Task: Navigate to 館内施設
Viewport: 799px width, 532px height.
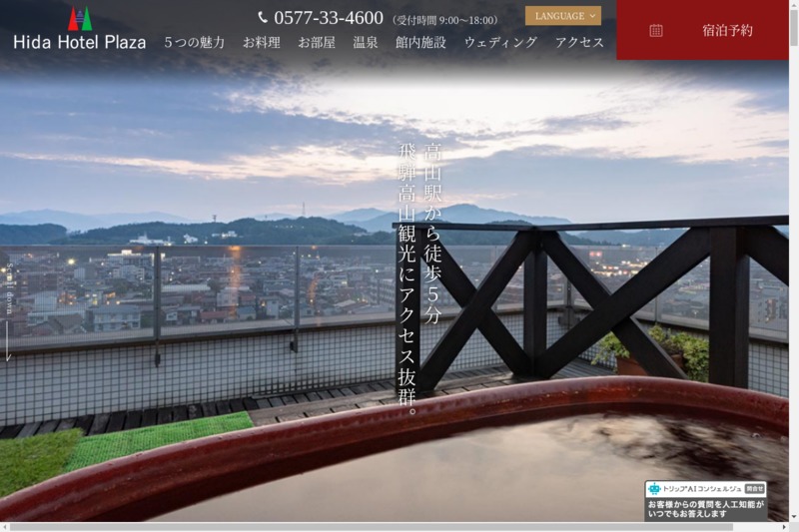Action: pyautogui.click(x=420, y=42)
